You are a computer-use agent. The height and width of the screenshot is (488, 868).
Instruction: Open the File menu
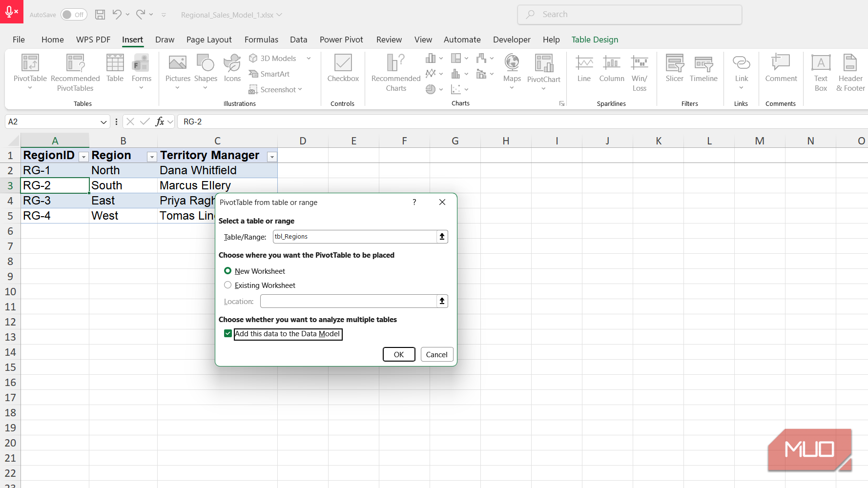point(19,40)
